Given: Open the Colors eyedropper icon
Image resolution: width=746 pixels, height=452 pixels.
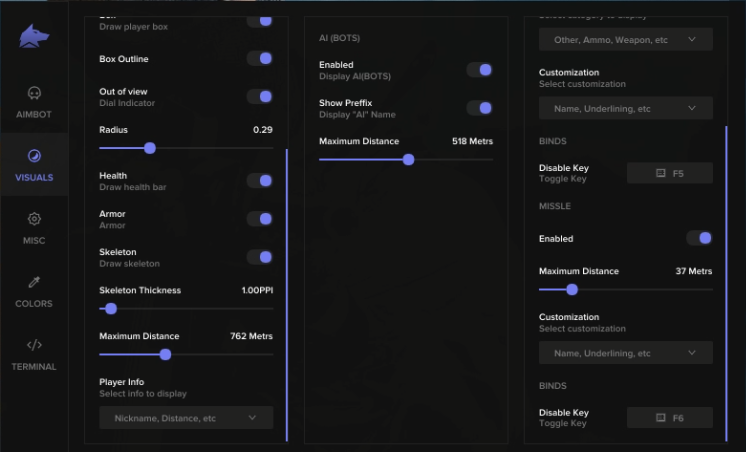Looking at the screenshot, I should pos(34,282).
